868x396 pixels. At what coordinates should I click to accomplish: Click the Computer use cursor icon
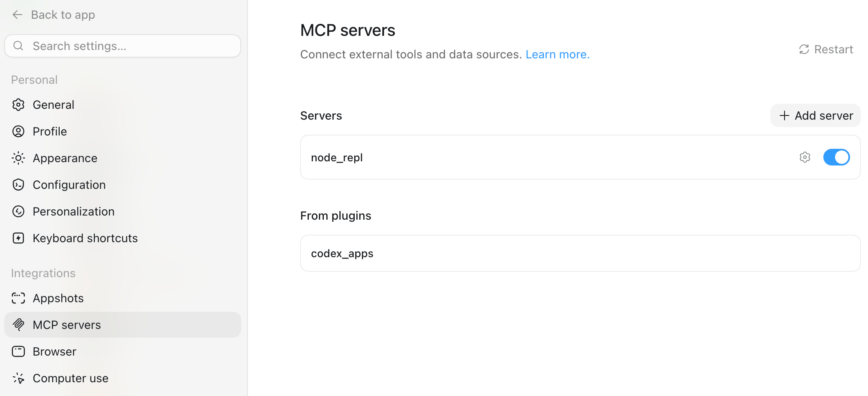tap(18, 378)
